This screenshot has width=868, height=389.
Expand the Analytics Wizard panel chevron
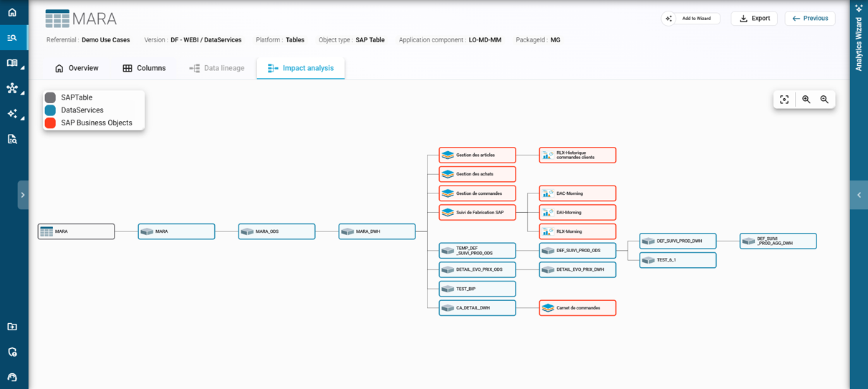click(859, 195)
